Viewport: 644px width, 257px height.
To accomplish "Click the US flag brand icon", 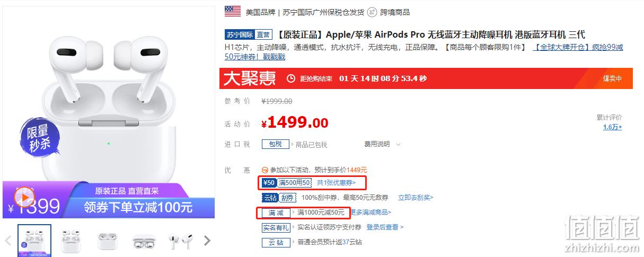I will [x=232, y=11].
